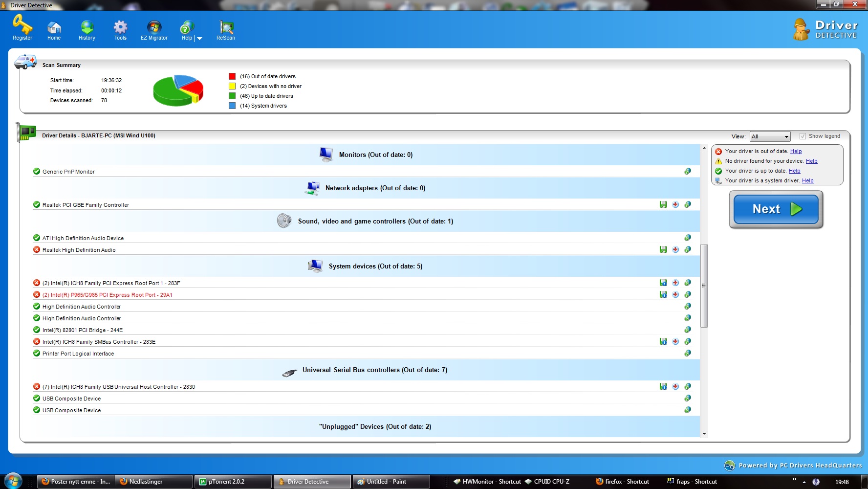Click Sound, video and game controllers header

tap(366, 221)
